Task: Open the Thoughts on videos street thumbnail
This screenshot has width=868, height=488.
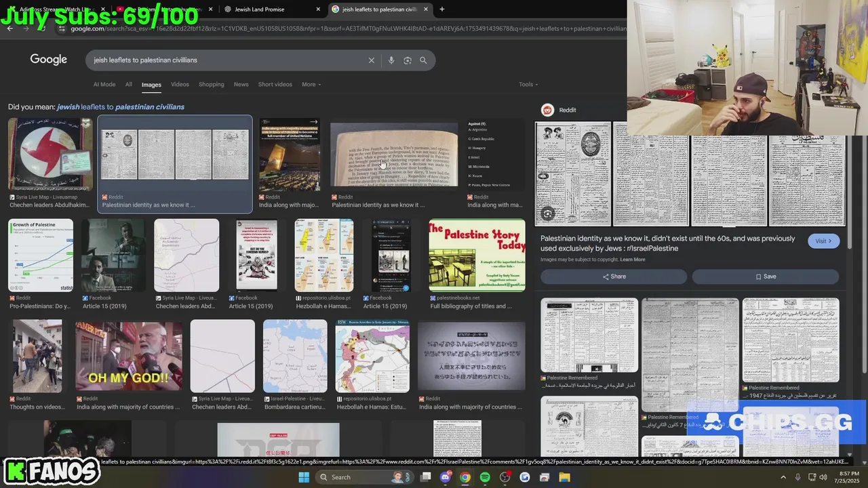Action: coord(37,357)
